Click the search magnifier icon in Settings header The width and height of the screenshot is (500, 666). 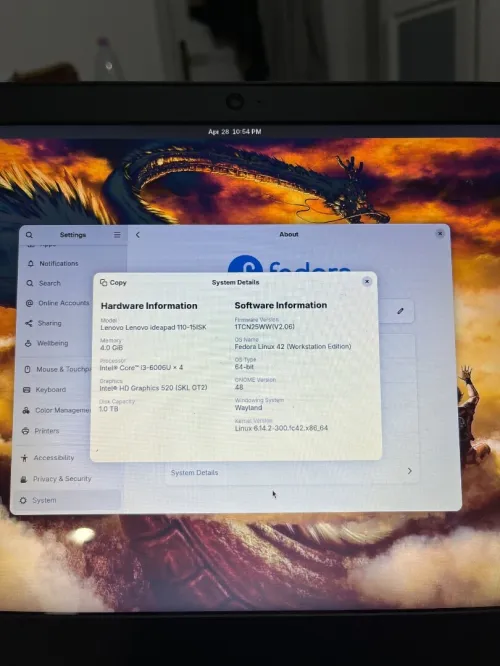tap(29, 235)
